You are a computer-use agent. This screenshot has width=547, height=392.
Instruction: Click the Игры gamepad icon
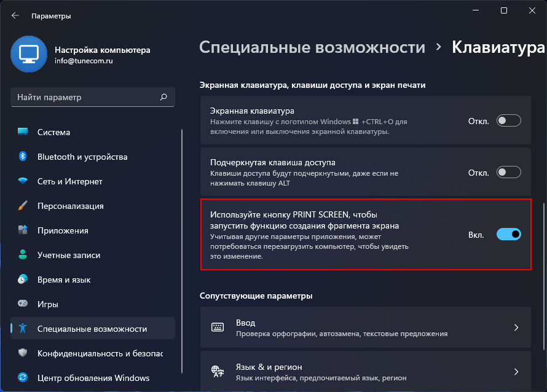pyautogui.click(x=23, y=304)
